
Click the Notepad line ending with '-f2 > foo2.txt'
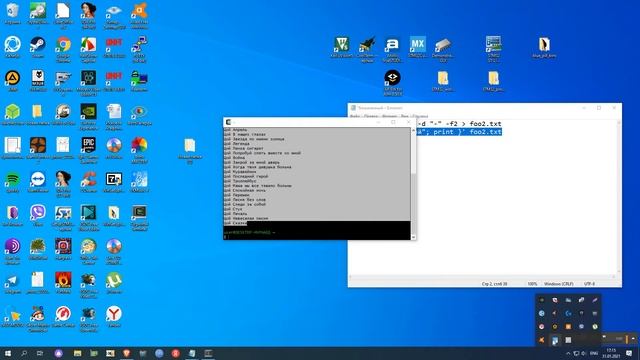point(459,124)
